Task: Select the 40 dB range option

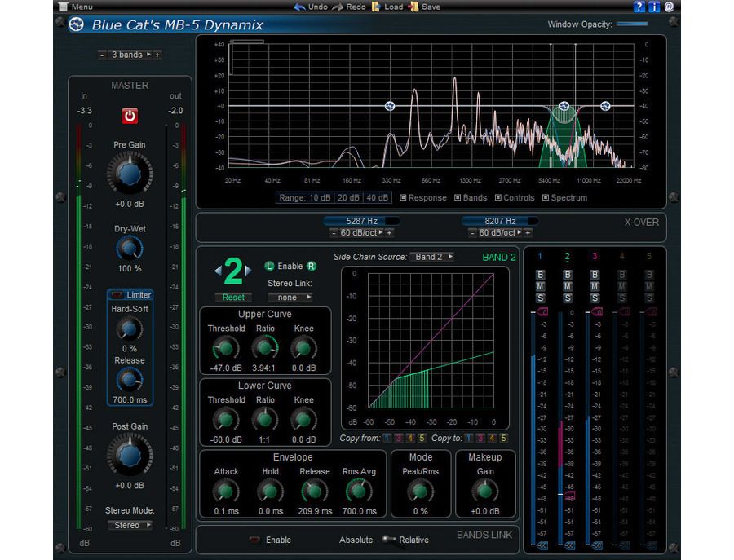Action: point(378,198)
